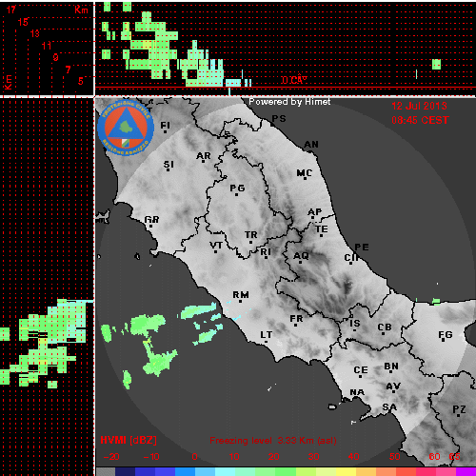
Task: Click the FG city label
Action: pos(446,335)
